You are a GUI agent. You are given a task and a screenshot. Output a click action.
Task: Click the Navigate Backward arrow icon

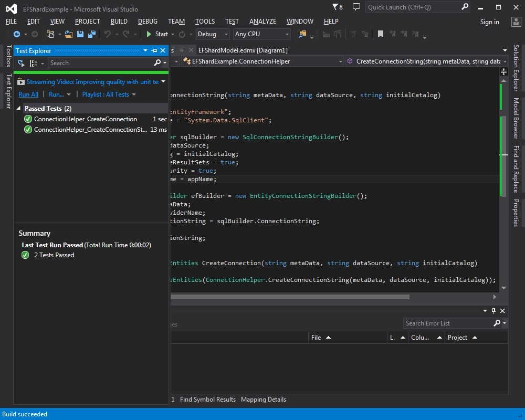coord(16,34)
